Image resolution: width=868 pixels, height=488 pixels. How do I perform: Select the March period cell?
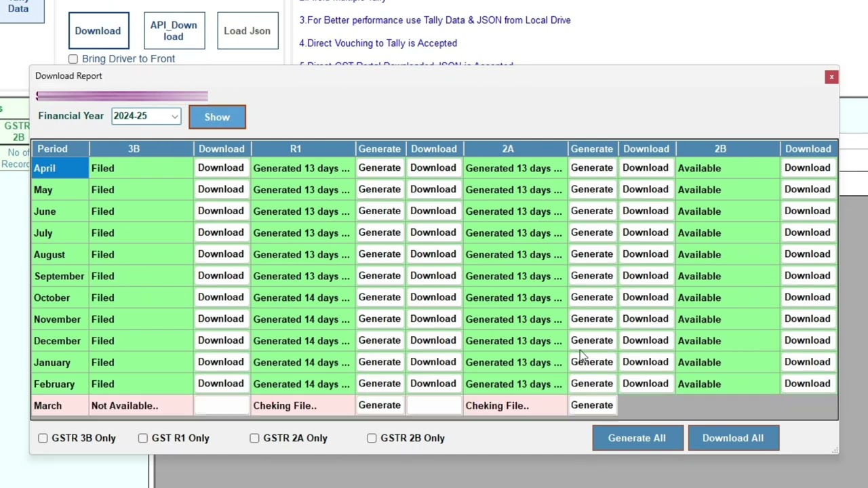point(60,405)
